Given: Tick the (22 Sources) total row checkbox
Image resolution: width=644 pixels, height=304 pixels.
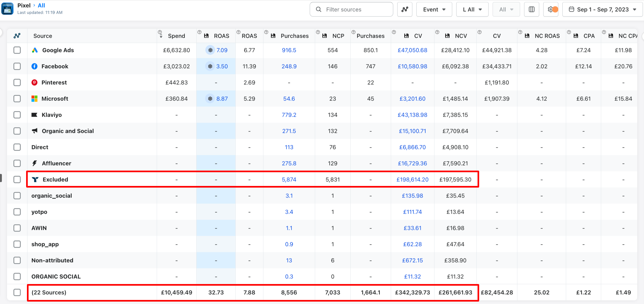Looking at the screenshot, I should [17, 292].
